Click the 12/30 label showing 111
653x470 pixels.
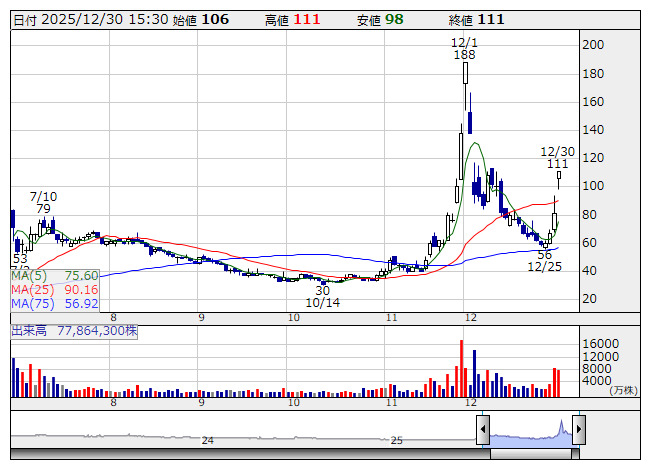(x=557, y=157)
